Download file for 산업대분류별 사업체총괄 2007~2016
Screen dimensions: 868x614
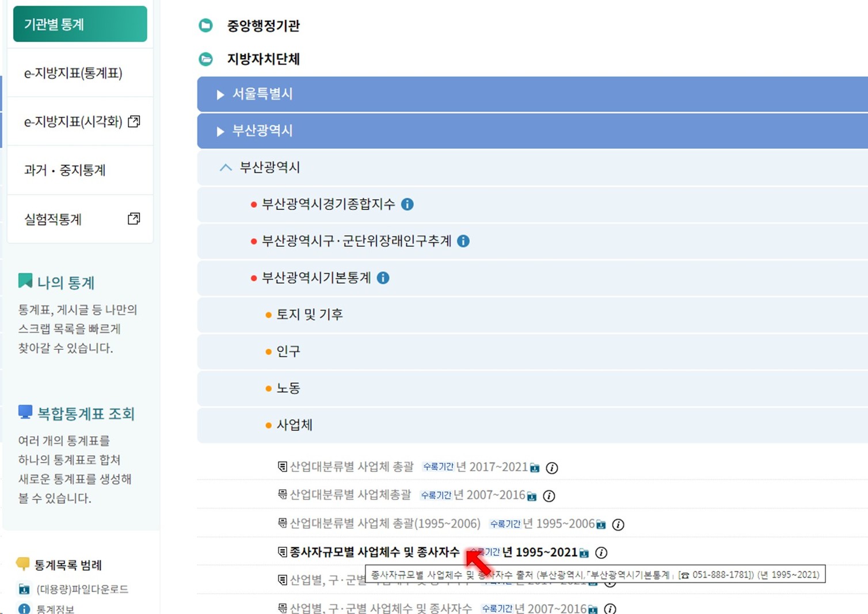(532, 496)
